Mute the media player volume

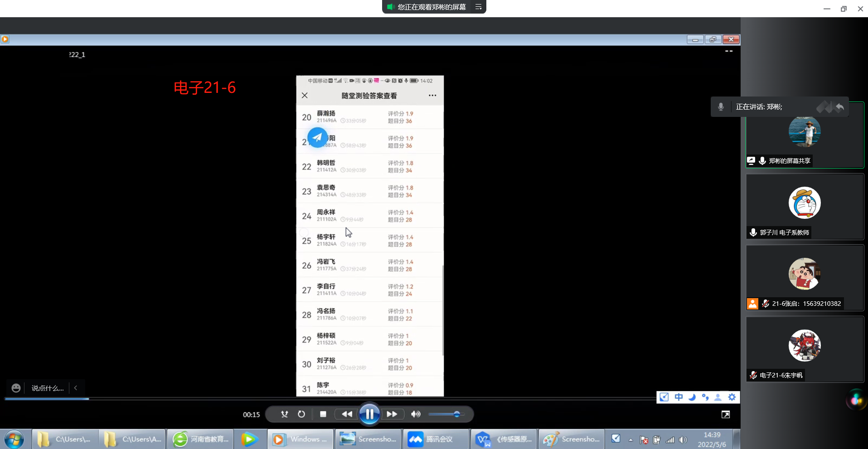pos(415,414)
